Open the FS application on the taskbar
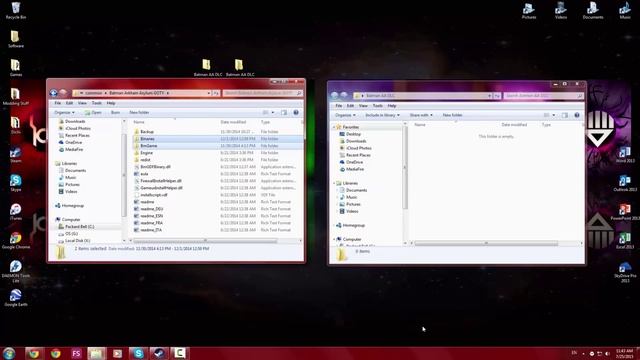This screenshot has width=640, height=360. coord(76,353)
